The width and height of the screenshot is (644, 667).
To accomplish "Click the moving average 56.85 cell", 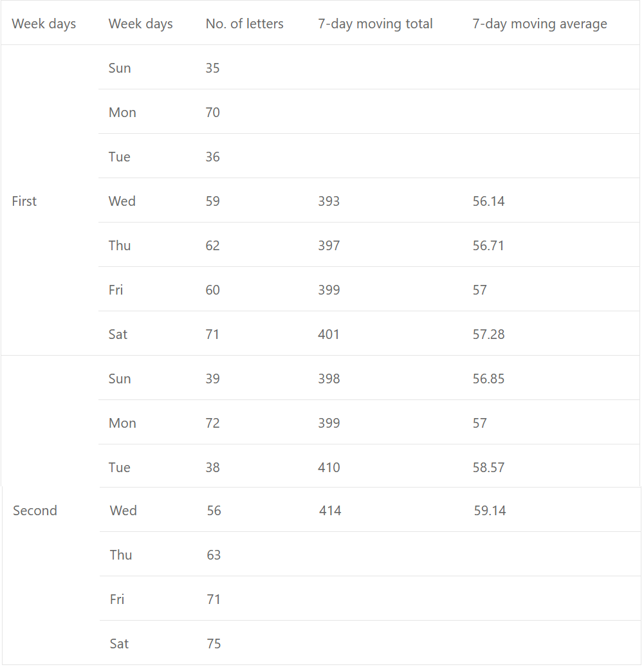I will tap(488, 379).
